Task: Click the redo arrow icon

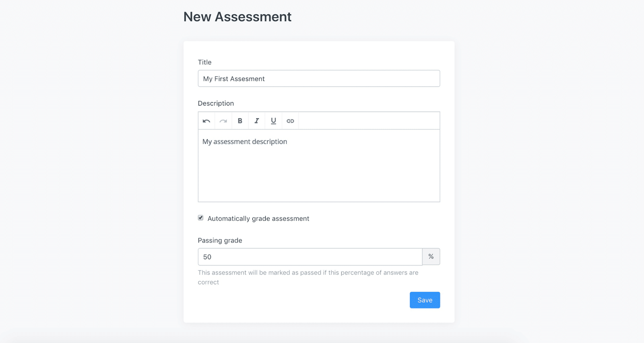Action: coord(223,121)
